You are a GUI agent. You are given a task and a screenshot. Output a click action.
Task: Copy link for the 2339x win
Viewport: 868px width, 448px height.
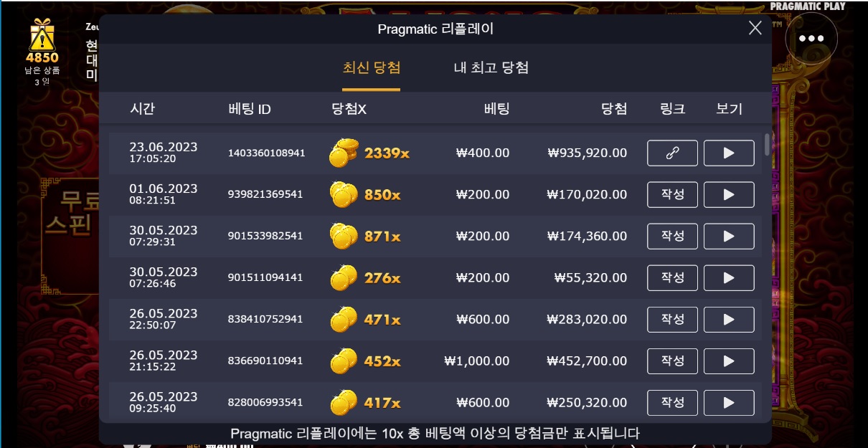(x=672, y=153)
